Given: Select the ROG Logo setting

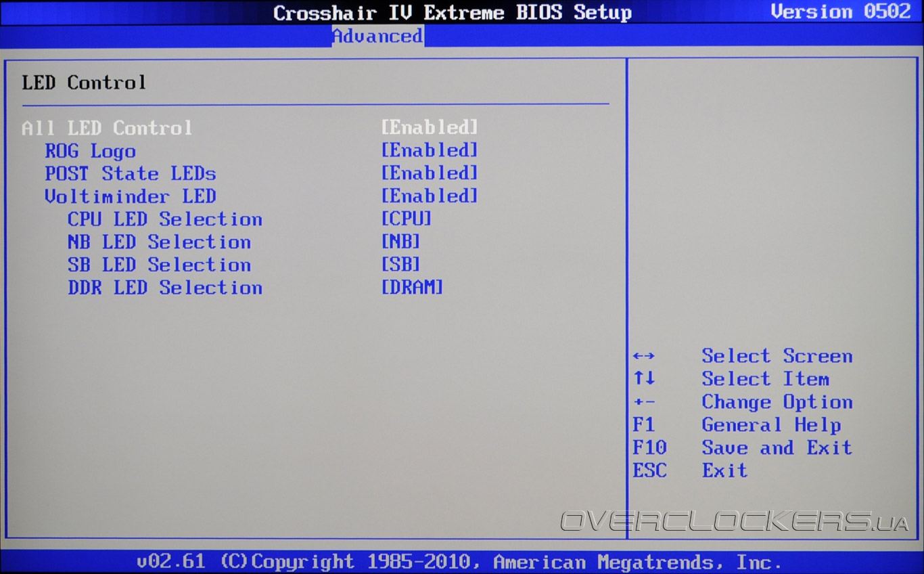Looking at the screenshot, I should (91, 151).
